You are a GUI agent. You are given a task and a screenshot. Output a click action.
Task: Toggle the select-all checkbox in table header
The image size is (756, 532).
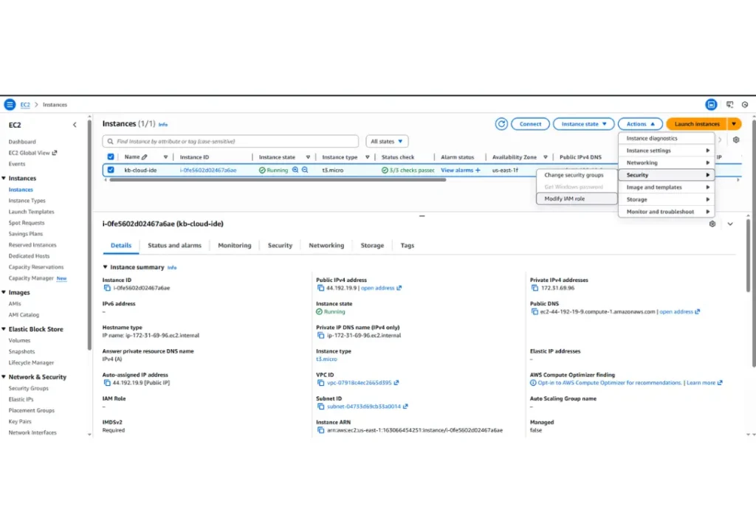tap(111, 157)
